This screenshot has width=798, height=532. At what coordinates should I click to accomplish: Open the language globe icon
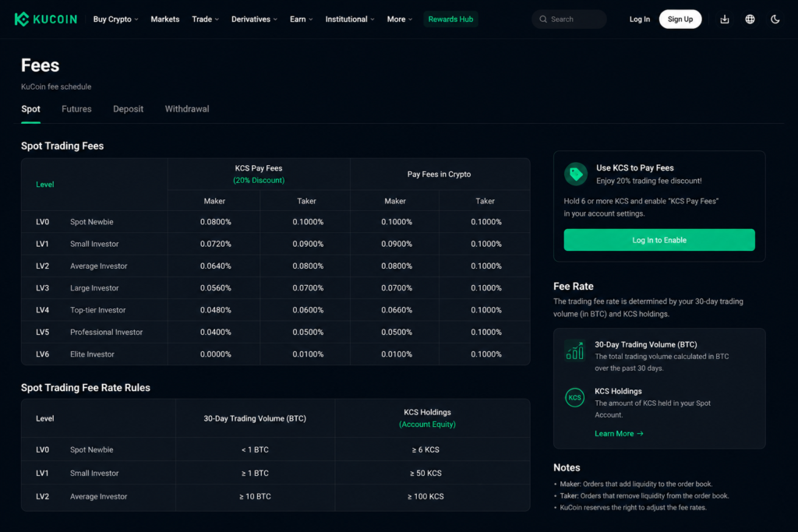(x=750, y=19)
